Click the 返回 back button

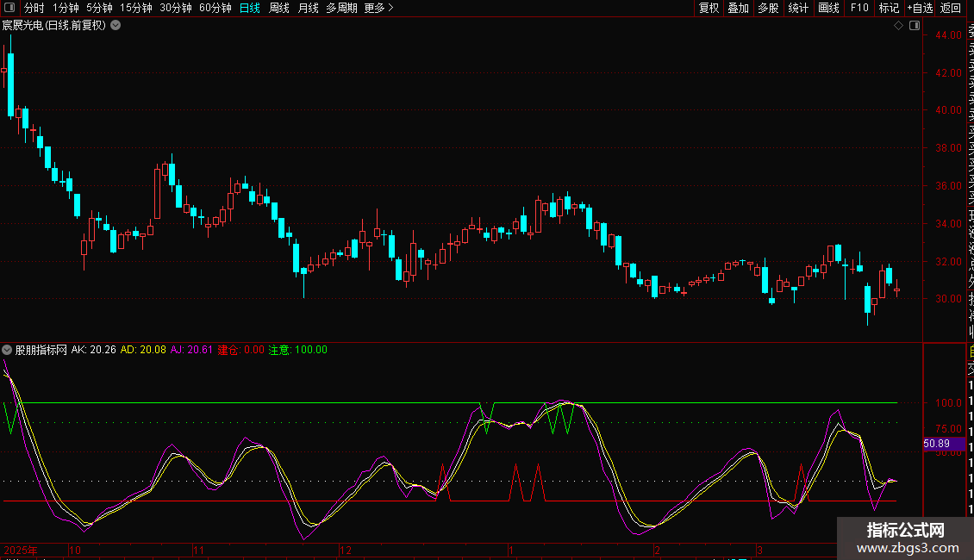[x=951, y=8]
